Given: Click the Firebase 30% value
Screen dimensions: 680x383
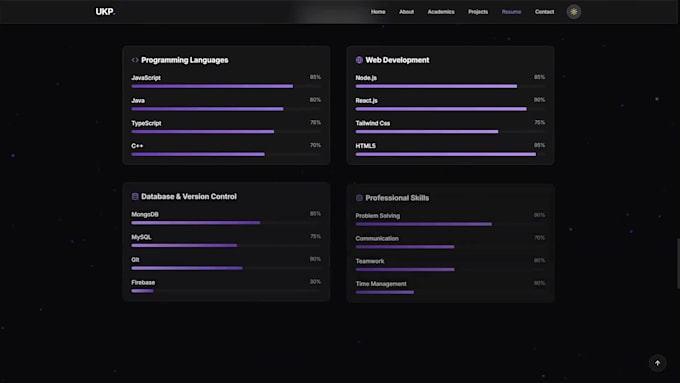Looking at the screenshot, I should [315, 282].
